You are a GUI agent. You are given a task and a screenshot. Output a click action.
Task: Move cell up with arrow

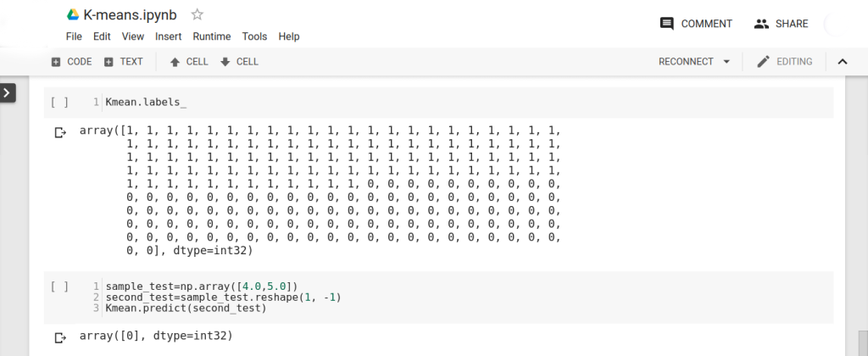[188, 62]
